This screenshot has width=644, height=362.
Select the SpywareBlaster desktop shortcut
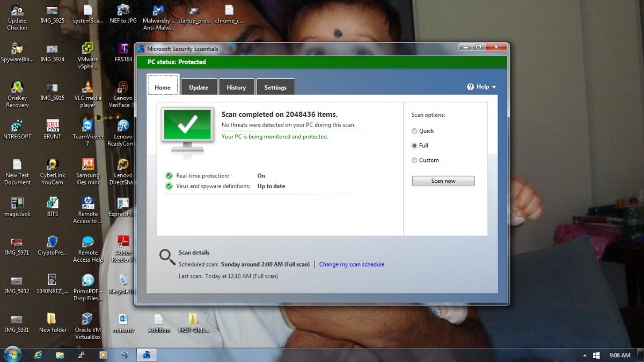(x=17, y=53)
